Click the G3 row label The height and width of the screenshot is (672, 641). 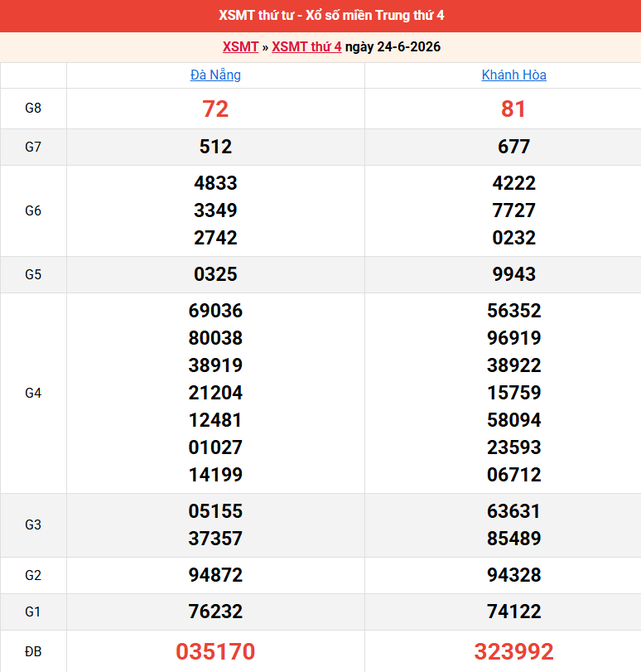coord(33,525)
